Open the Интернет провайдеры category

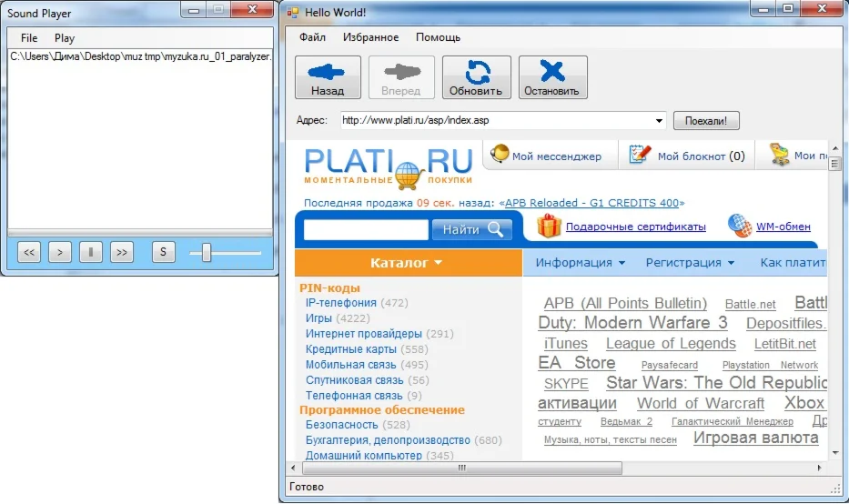(x=363, y=334)
